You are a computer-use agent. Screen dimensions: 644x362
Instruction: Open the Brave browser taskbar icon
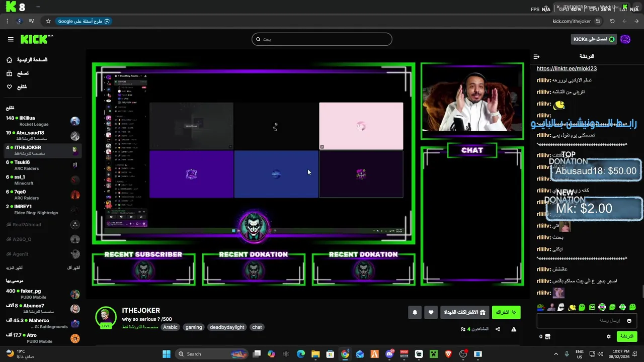pyautogui.click(x=448, y=354)
